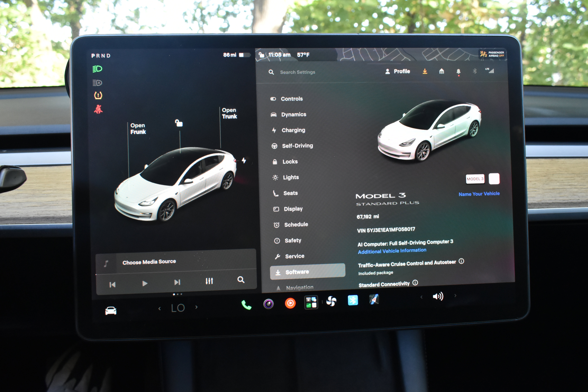Open info for Standard Connectivity
Viewport: 588px width, 392px height.
coord(415,283)
